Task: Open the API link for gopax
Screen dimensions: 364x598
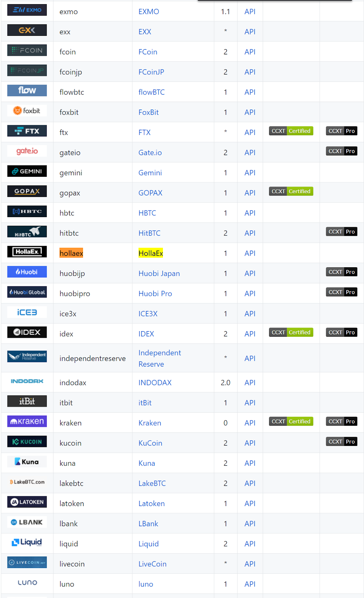Action: click(x=250, y=193)
